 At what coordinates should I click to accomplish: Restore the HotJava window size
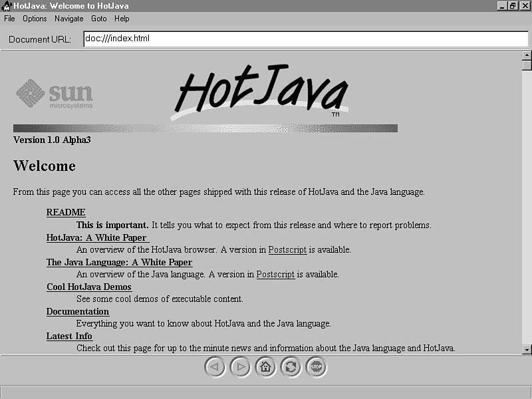512,6
